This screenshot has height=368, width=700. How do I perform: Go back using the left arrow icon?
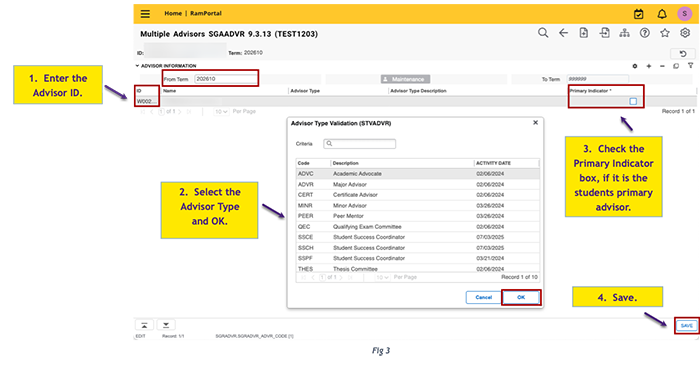563,33
